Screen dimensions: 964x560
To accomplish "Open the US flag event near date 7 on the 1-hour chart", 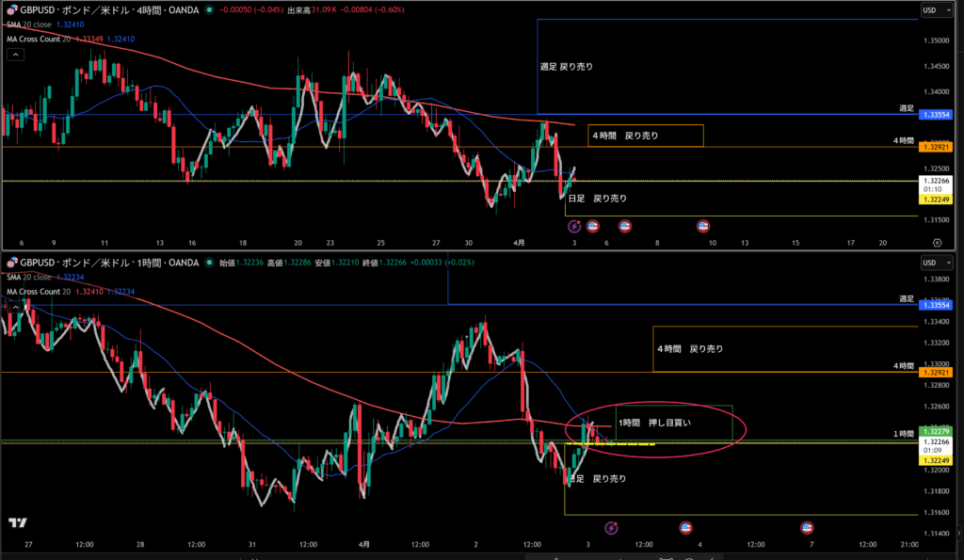I will click(807, 528).
